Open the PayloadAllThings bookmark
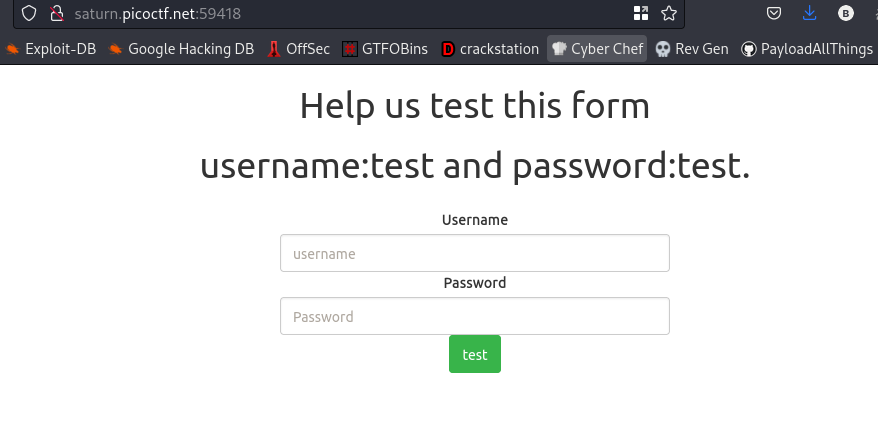 pyautogui.click(x=807, y=49)
